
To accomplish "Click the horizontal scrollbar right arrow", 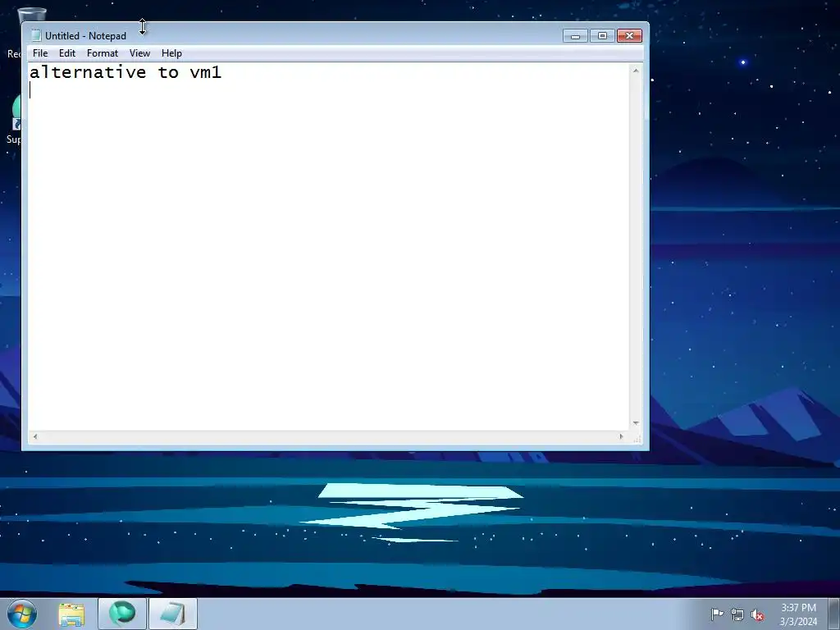I will click(x=622, y=436).
